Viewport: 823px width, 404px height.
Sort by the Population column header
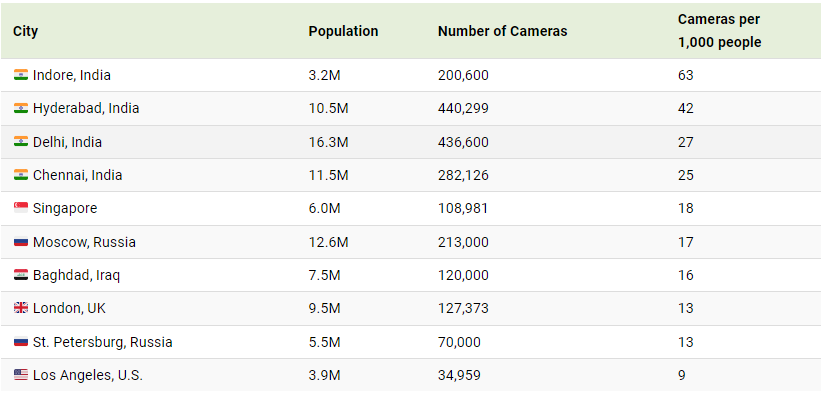pos(343,31)
